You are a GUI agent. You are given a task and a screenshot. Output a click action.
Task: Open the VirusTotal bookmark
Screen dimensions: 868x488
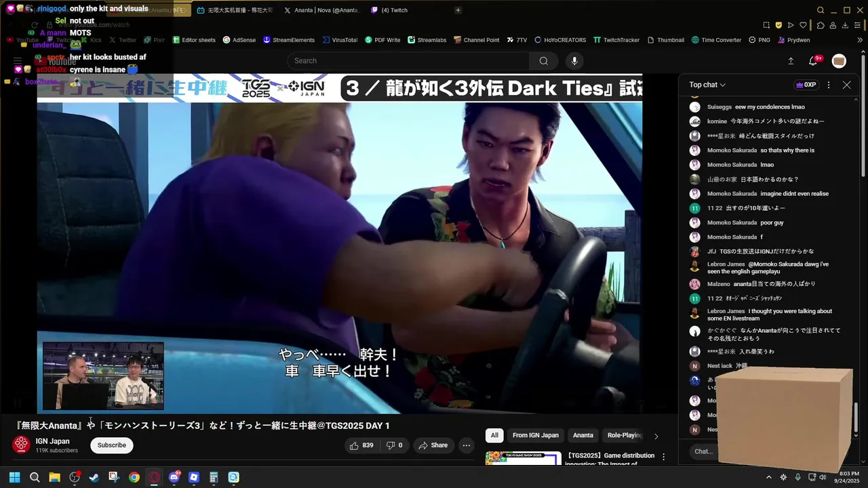(x=340, y=40)
